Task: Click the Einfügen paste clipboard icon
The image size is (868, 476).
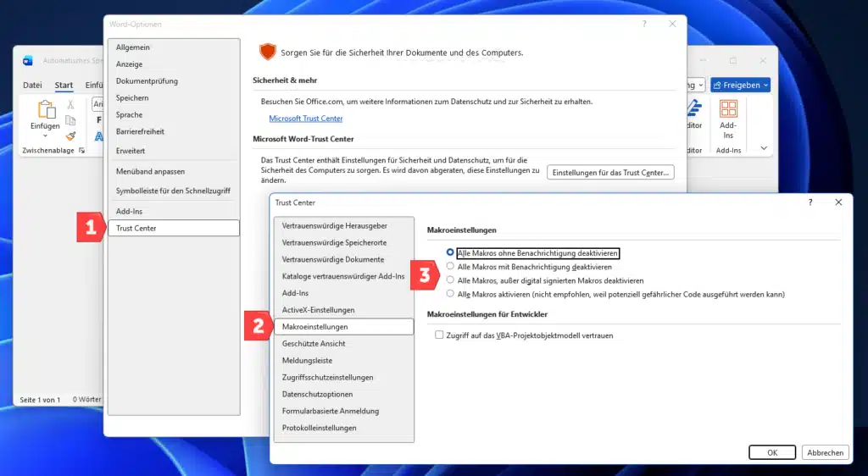Action: coord(46,109)
